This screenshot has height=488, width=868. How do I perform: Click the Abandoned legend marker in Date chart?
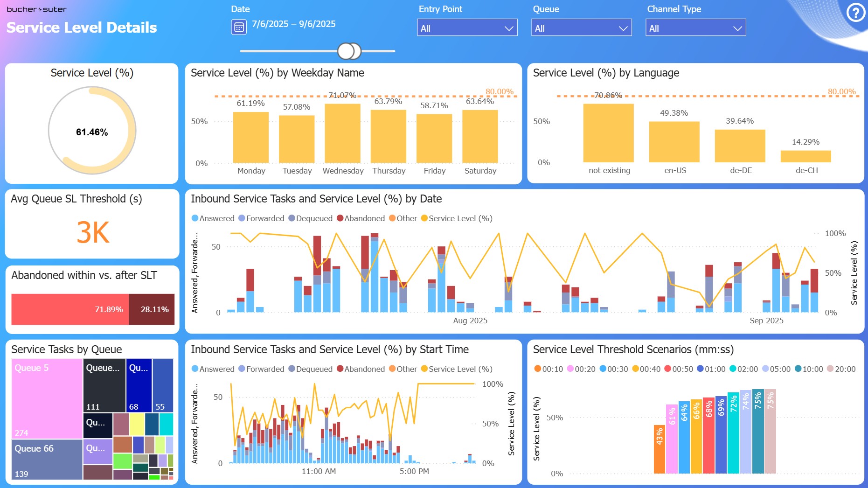click(340, 218)
